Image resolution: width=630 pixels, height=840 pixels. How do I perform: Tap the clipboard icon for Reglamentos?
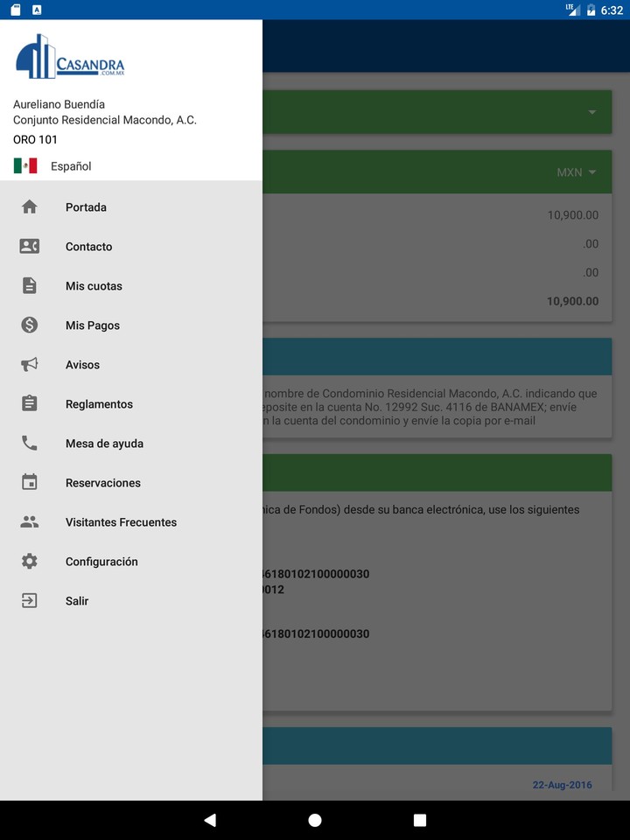click(30, 404)
